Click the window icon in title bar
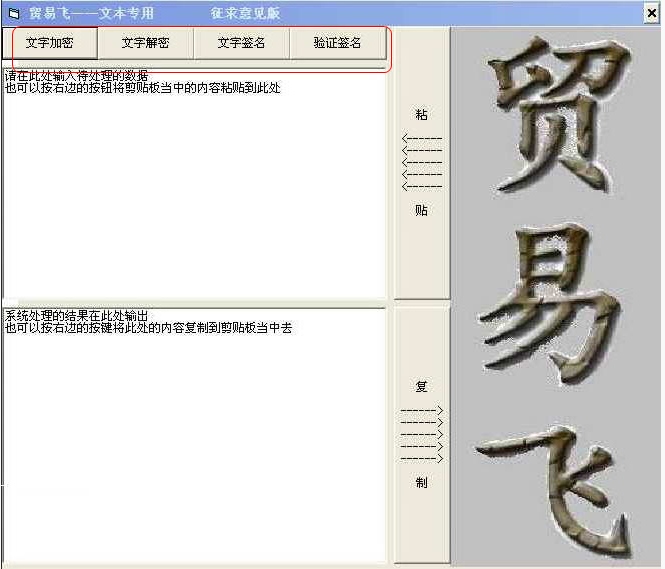 coord(14,14)
